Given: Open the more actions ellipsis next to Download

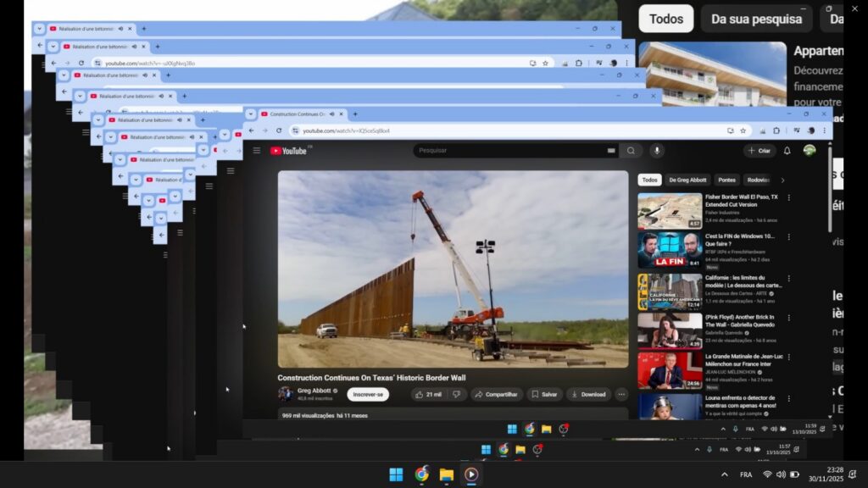Looking at the screenshot, I should click(x=620, y=394).
